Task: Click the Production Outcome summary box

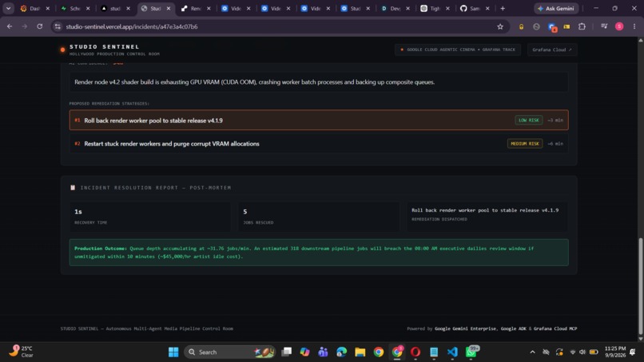Action: 319,253
